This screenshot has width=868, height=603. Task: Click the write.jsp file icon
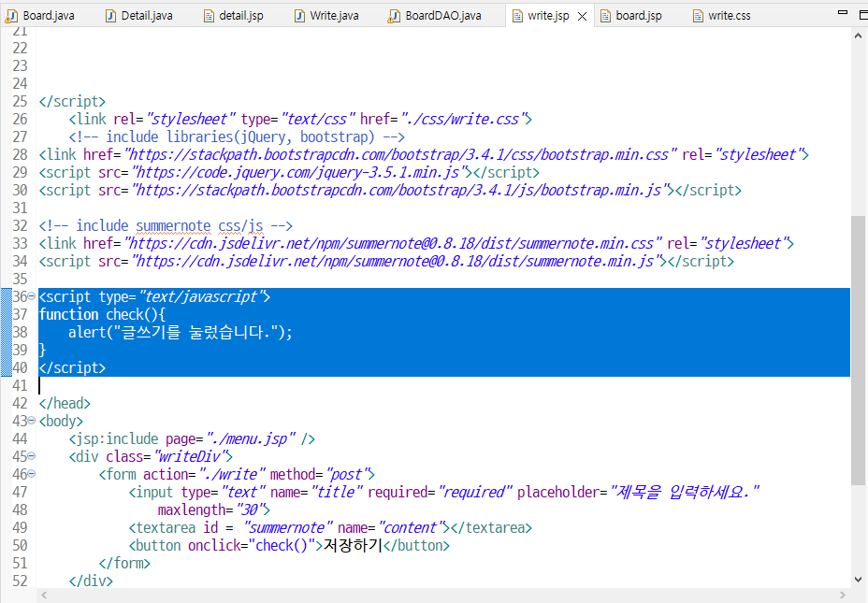pyautogui.click(x=517, y=16)
